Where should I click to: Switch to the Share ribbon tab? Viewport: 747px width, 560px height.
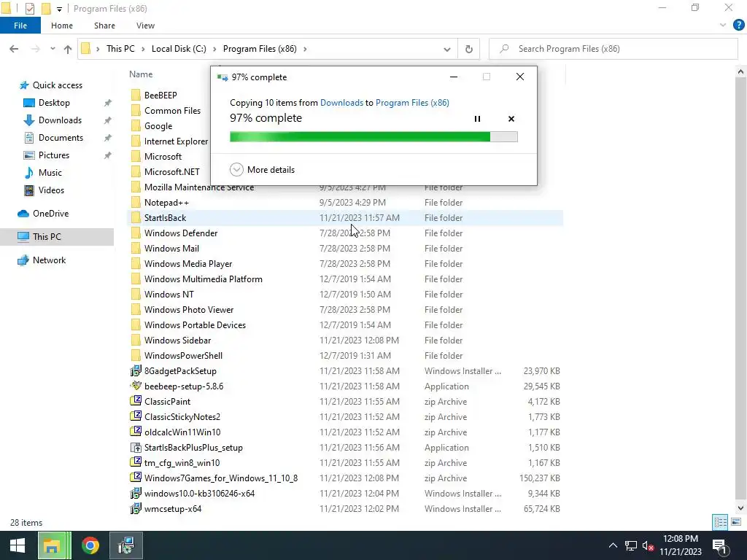(104, 26)
